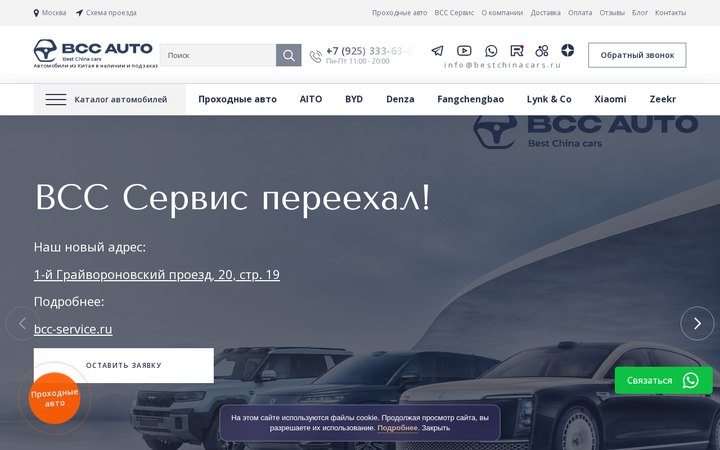Open the Drom circles icon
Viewport: 720px width, 450px height.
542,51
